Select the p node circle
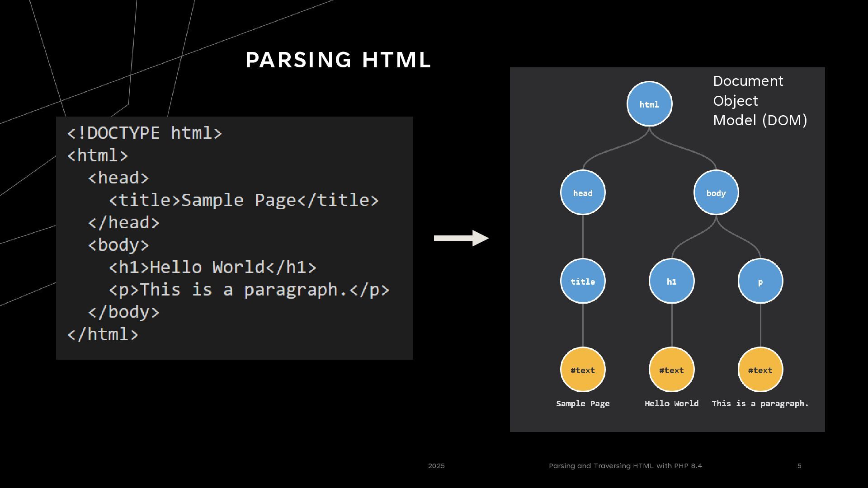The height and width of the screenshot is (488, 868). tap(760, 281)
